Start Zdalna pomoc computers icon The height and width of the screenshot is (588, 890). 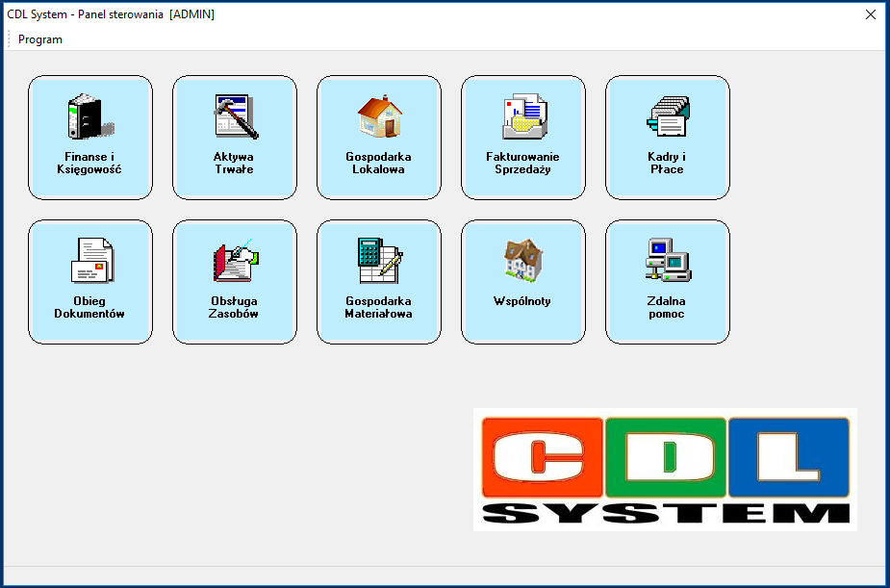coord(667,261)
